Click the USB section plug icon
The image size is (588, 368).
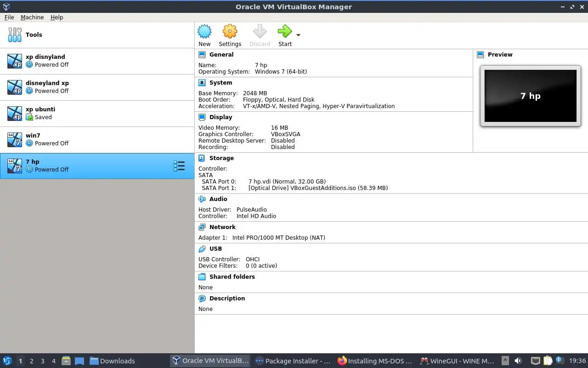tap(202, 248)
